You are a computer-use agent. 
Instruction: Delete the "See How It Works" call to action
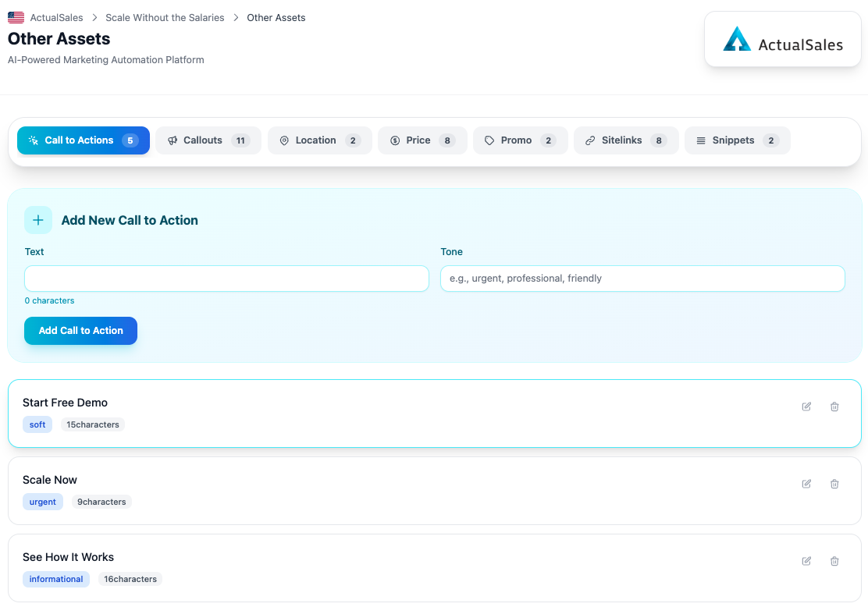pos(834,561)
